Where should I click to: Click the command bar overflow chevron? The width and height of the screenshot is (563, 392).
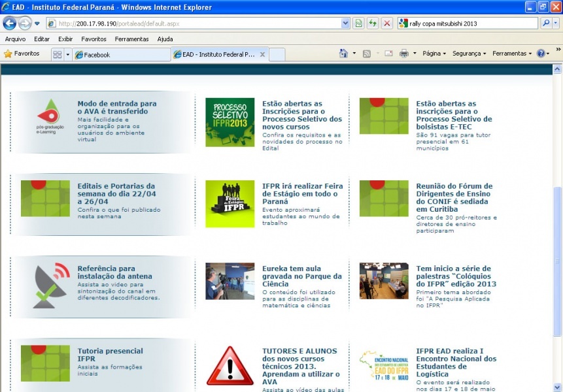pos(558,50)
